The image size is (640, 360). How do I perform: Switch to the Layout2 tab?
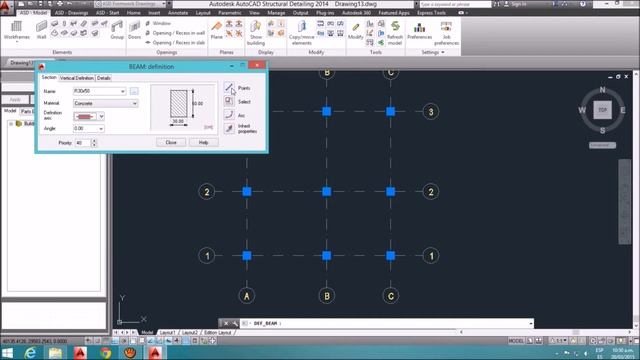coord(189,333)
